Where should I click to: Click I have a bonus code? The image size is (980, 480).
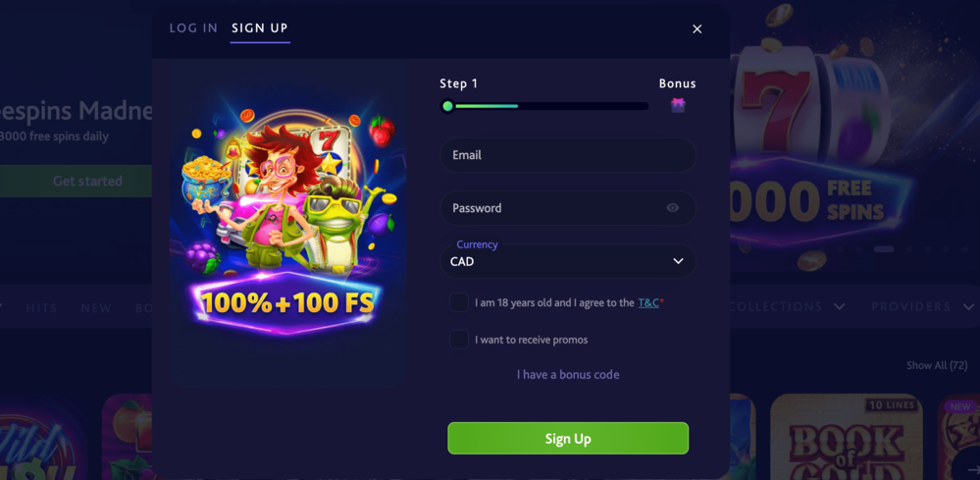[x=568, y=374]
